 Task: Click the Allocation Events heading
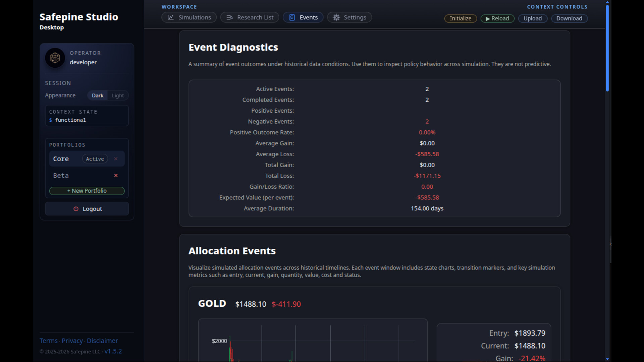click(x=232, y=251)
